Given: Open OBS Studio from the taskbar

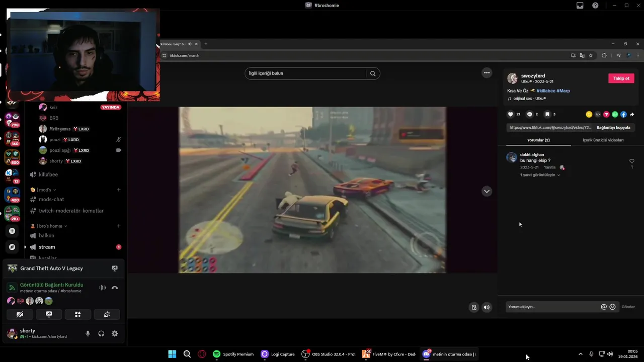Looking at the screenshot, I should coord(329,354).
